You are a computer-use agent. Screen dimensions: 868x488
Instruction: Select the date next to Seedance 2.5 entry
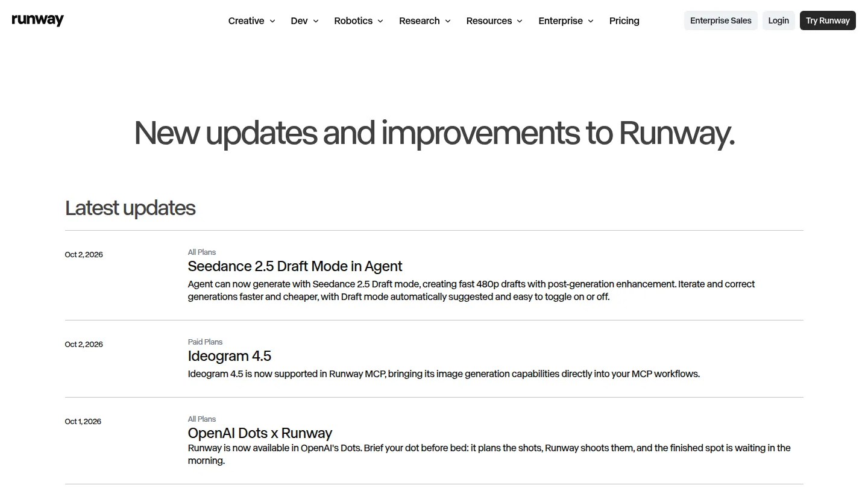click(84, 255)
